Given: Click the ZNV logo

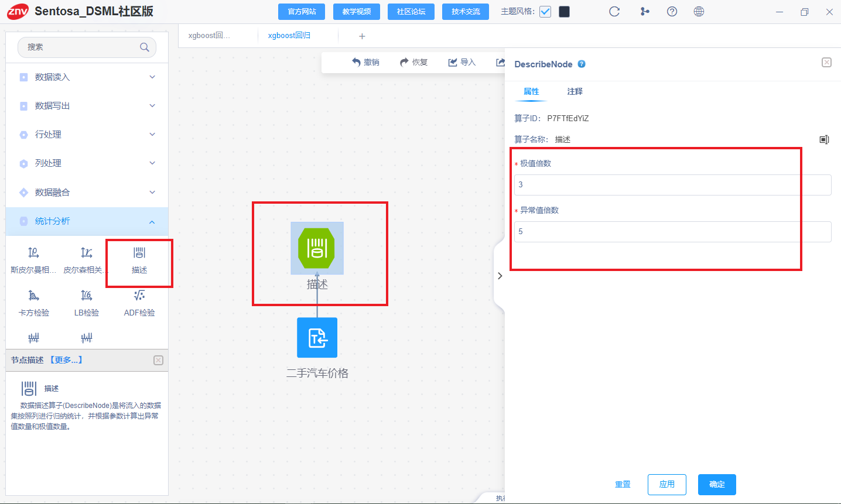Looking at the screenshot, I should coord(18,12).
